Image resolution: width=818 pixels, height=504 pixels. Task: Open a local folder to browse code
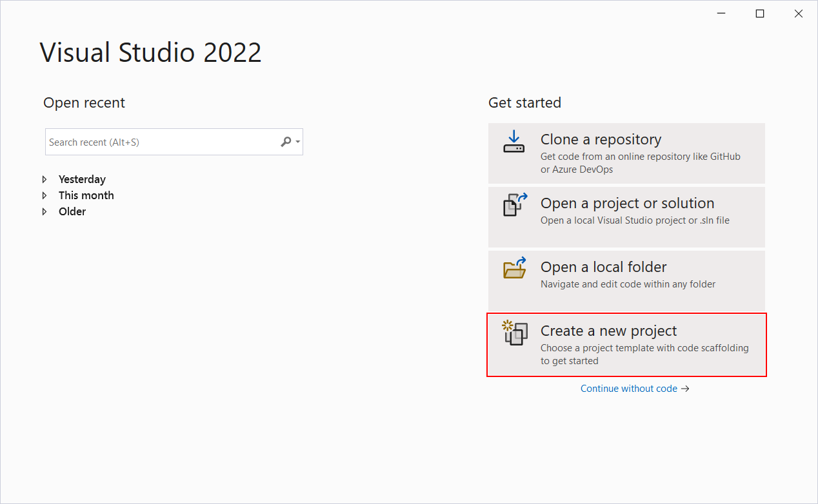626,280
